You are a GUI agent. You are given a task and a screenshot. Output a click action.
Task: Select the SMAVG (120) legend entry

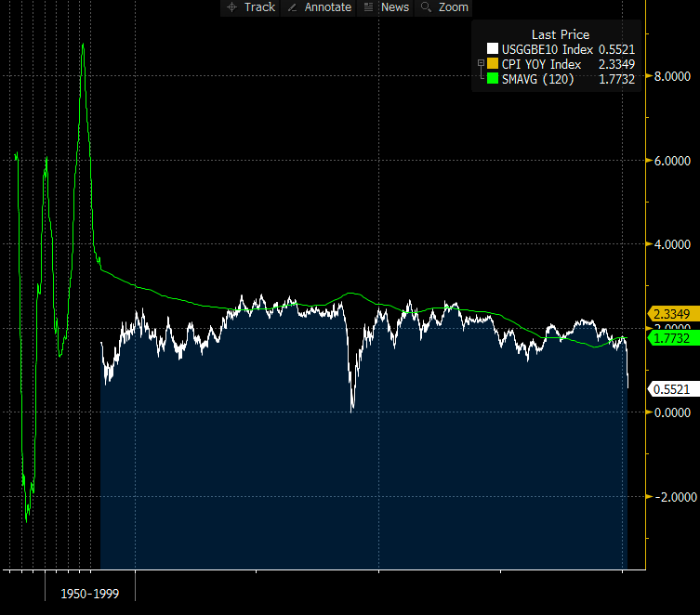[537, 79]
